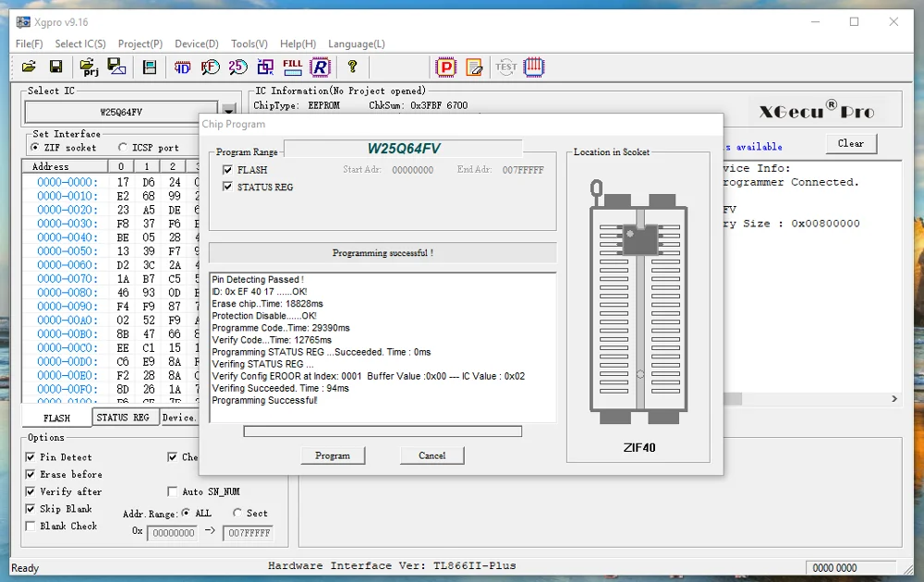
Task: Open the Help(H) menu
Action: coord(298,43)
